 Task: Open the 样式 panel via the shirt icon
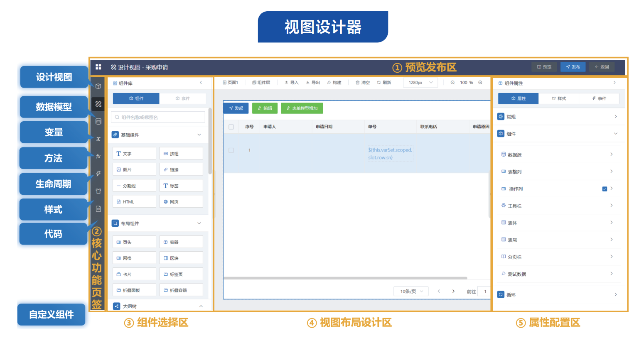98,191
